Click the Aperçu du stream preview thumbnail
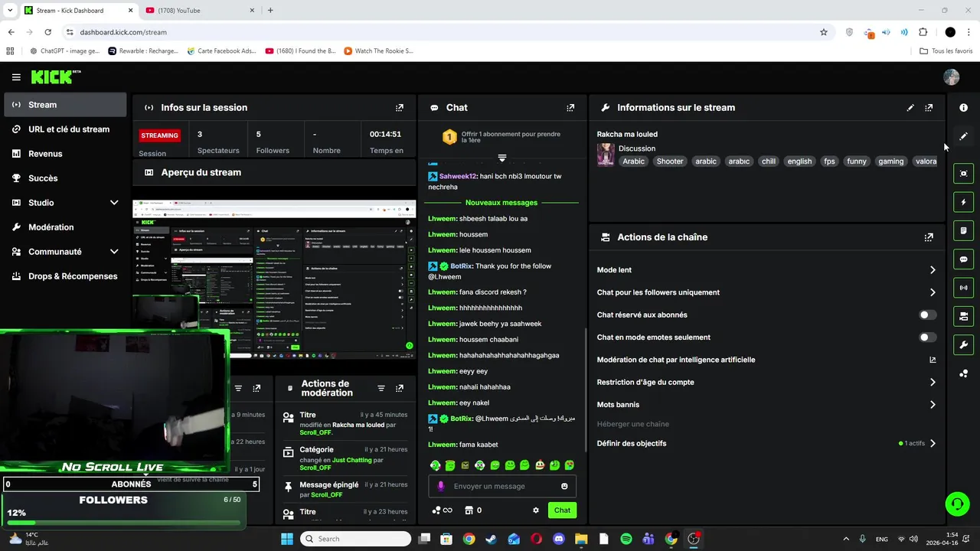Image resolution: width=980 pixels, height=551 pixels. tap(274, 279)
